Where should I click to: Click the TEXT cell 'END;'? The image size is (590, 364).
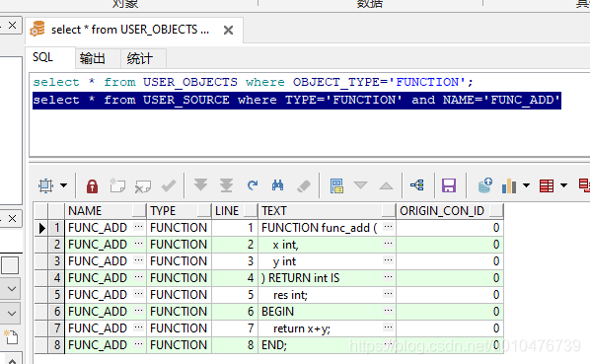[327, 345]
